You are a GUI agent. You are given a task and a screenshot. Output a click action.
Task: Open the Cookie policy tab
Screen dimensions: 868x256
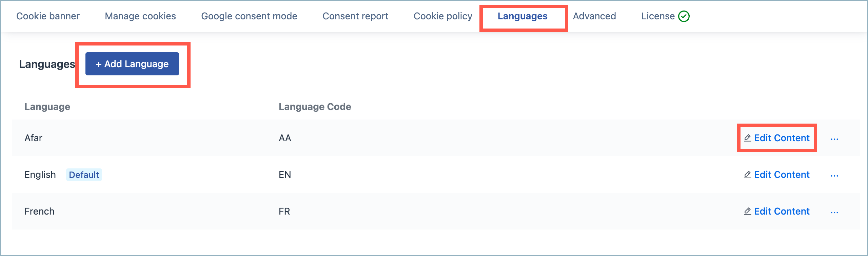[x=443, y=16]
